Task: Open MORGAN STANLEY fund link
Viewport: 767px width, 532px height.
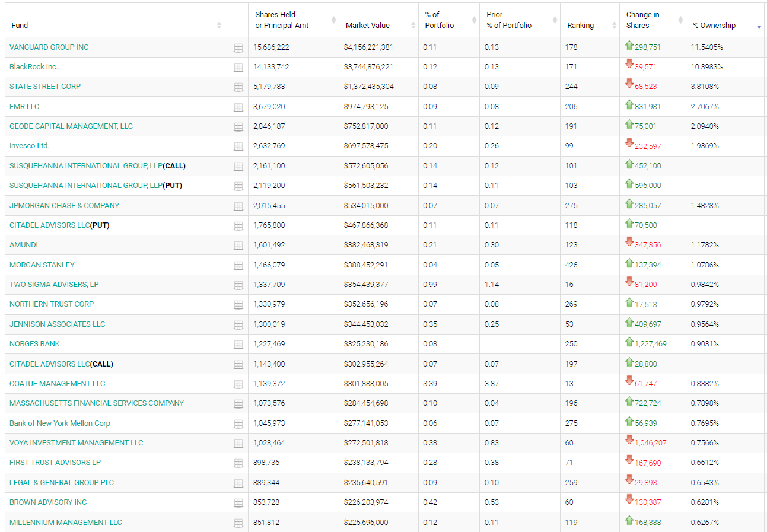Action: 42,265
